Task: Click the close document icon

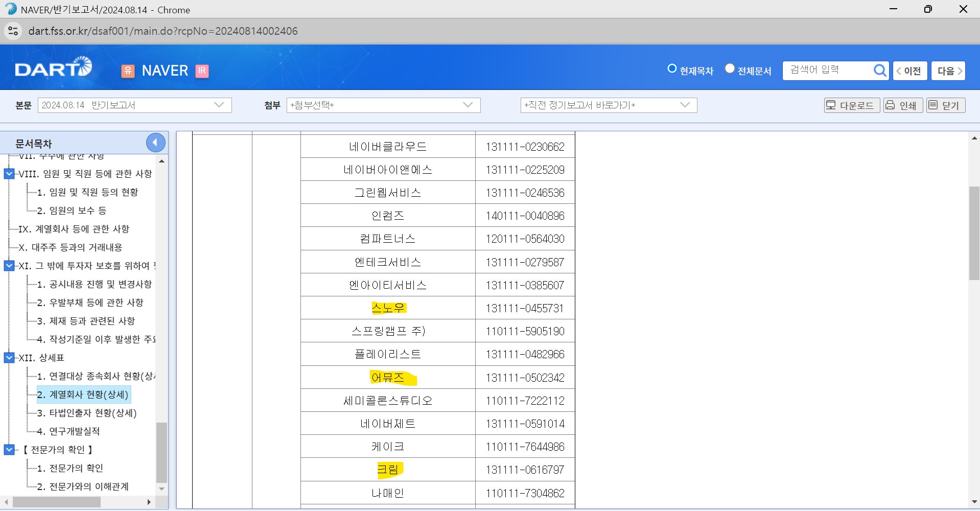Action: click(934, 105)
